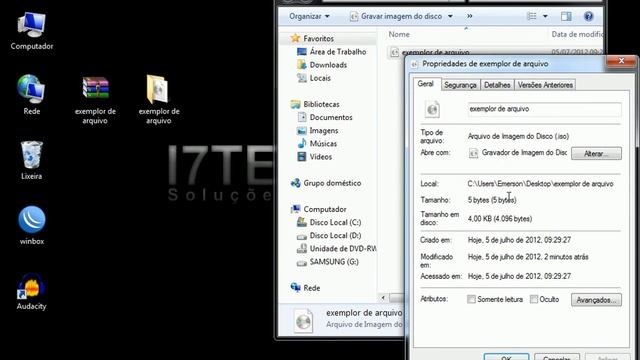Click disc image icon in Explorer details pane
The width and height of the screenshot is (640, 360).
[x=303, y=320]
